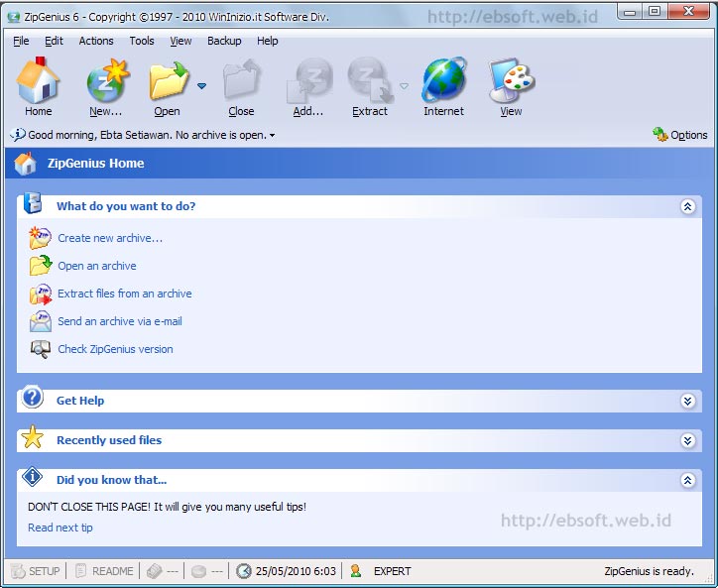
Task: Click the Send archive envelope icon
Action: 41,321
